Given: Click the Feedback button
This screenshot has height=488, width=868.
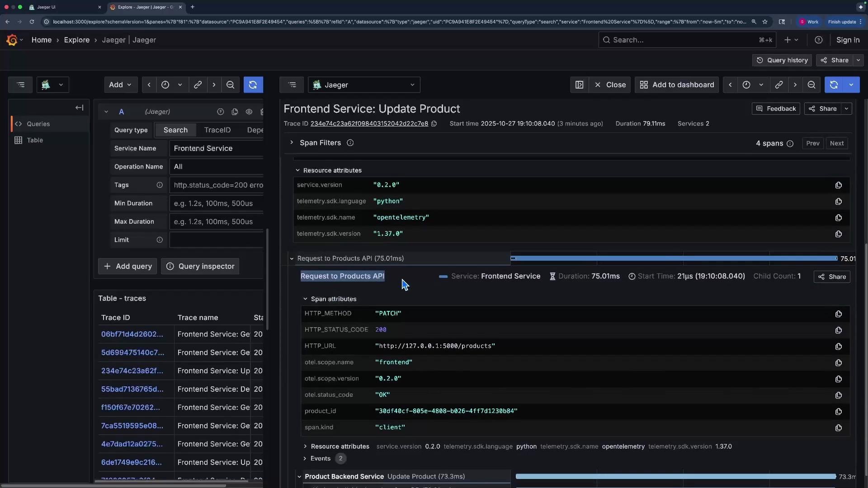Looking at the screenshot, I should 776,109.
